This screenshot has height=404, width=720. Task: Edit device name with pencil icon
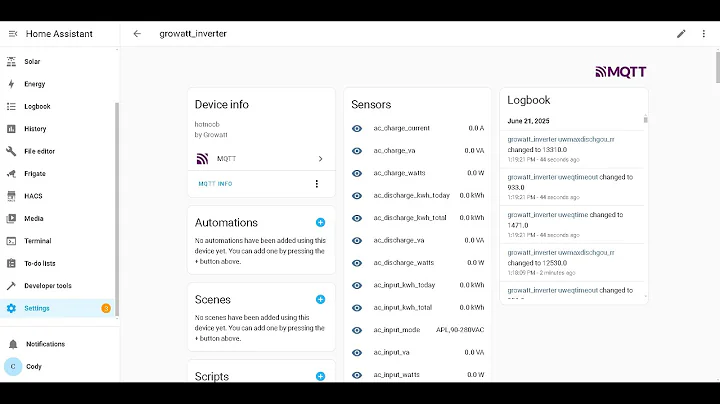pos(681,34)
